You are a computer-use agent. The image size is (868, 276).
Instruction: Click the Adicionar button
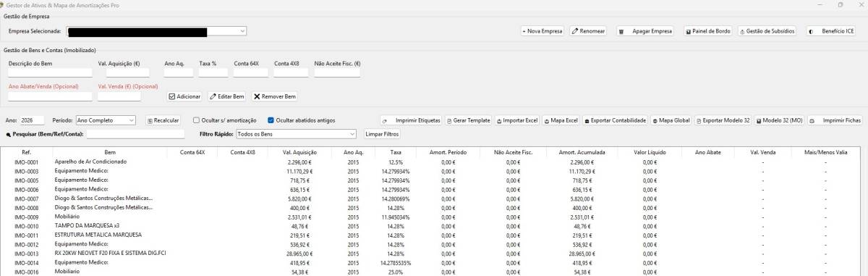(x=184, y=96)
